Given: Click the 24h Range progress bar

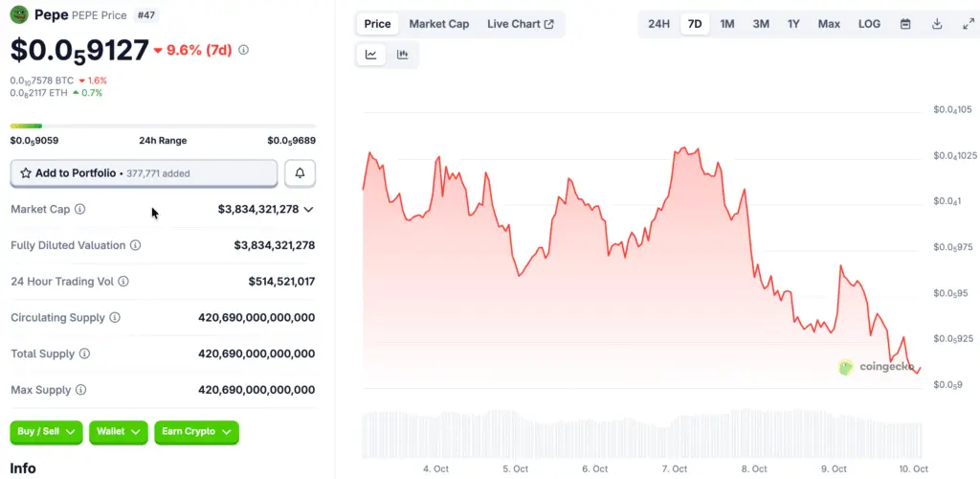Looking at the screenshot, I should pyautogui.click(x=163, y=125).
